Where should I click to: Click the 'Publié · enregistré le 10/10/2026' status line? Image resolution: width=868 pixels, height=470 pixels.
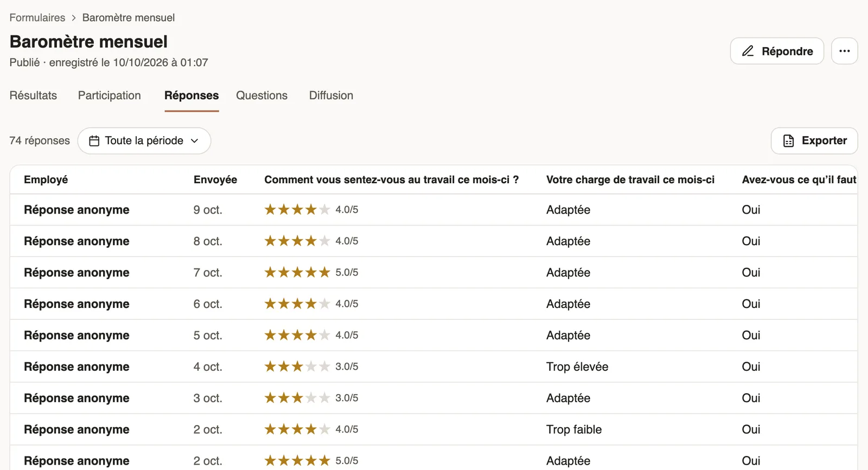[108, 62]
